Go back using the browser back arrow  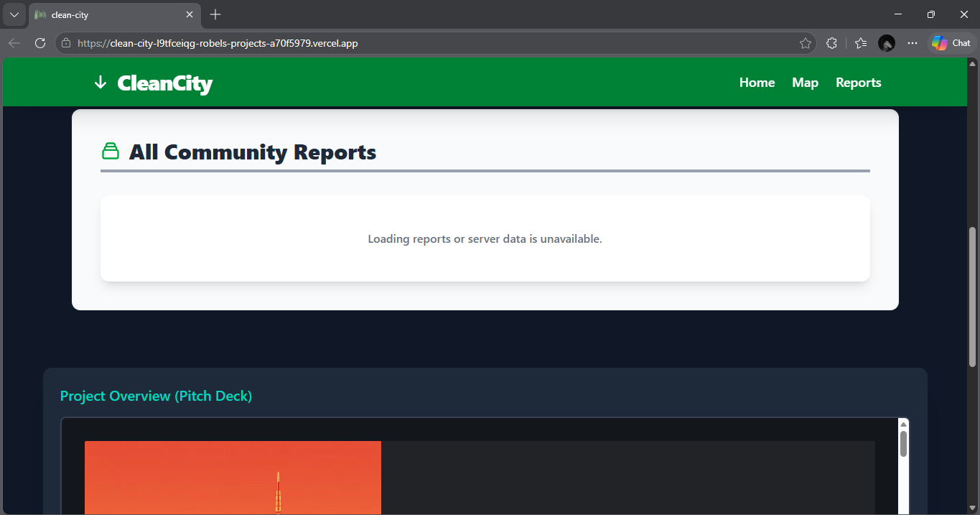[14, 43]
